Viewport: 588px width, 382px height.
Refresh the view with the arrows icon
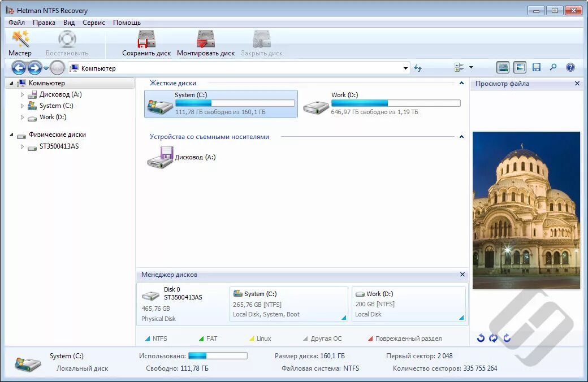point(418,68)
